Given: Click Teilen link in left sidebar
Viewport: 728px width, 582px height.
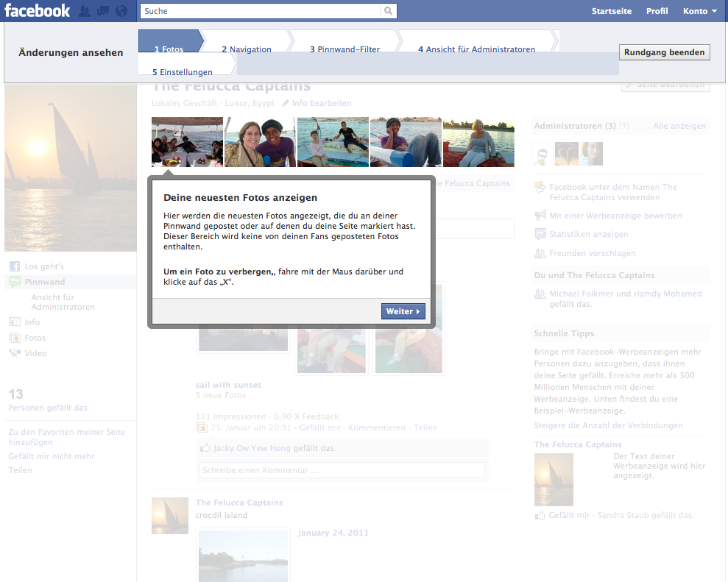Looking at the screenshot, I should pos(21,470).
